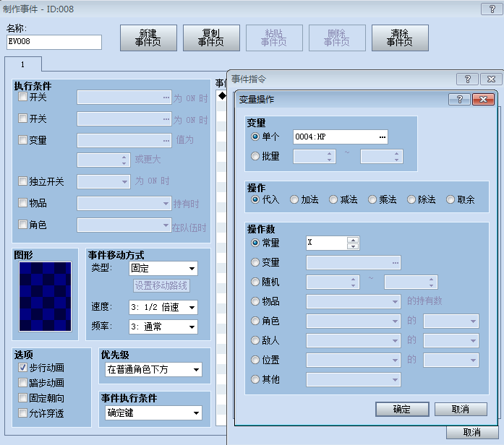The height and width of the screenshot is (445, 504).
Task: Click help icon in 制作事件 title bar
Action: coord(492,9)
